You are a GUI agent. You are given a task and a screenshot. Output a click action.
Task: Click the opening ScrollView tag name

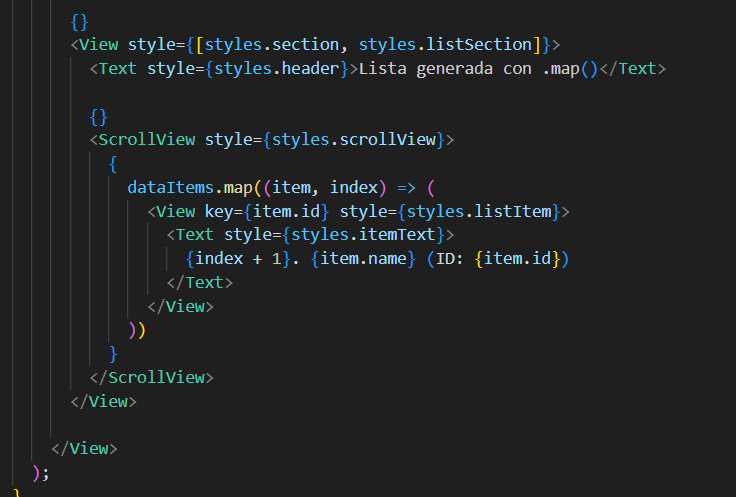tap(146, 140)
